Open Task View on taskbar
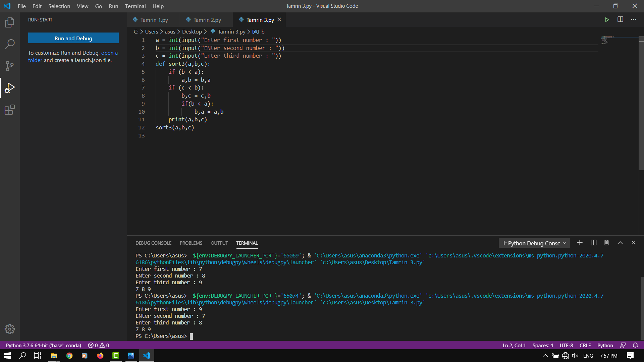Screen dimensions: 644x362 (38, 356)
